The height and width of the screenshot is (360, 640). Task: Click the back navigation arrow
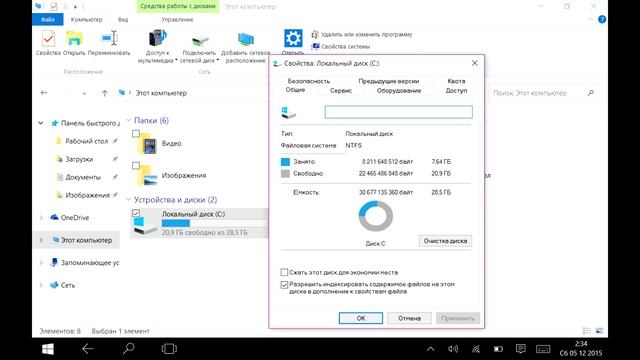44,93
